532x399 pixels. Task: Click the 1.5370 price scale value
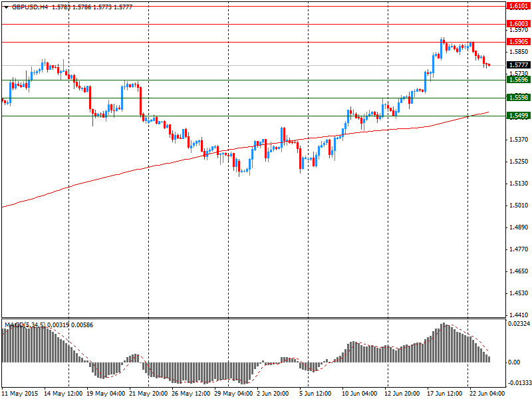519,140
